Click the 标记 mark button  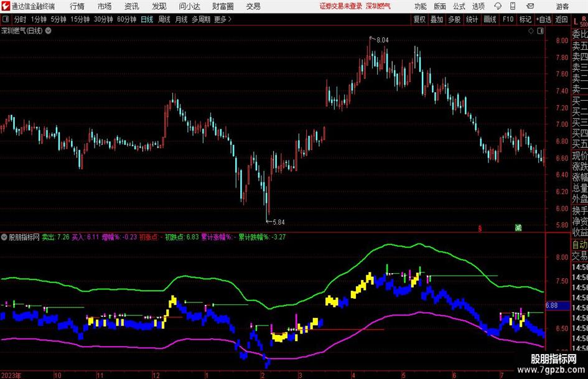pos(525,19)
